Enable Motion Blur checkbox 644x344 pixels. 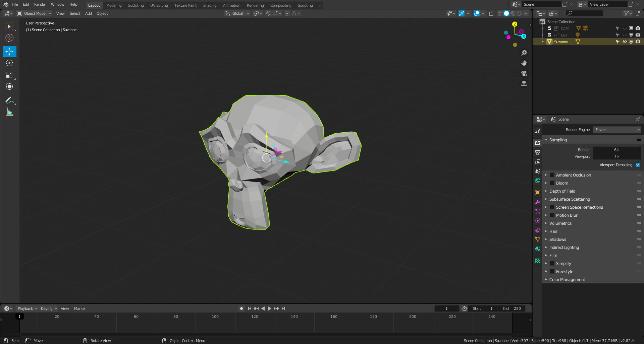pyautogui.click(x=552, y=215)
